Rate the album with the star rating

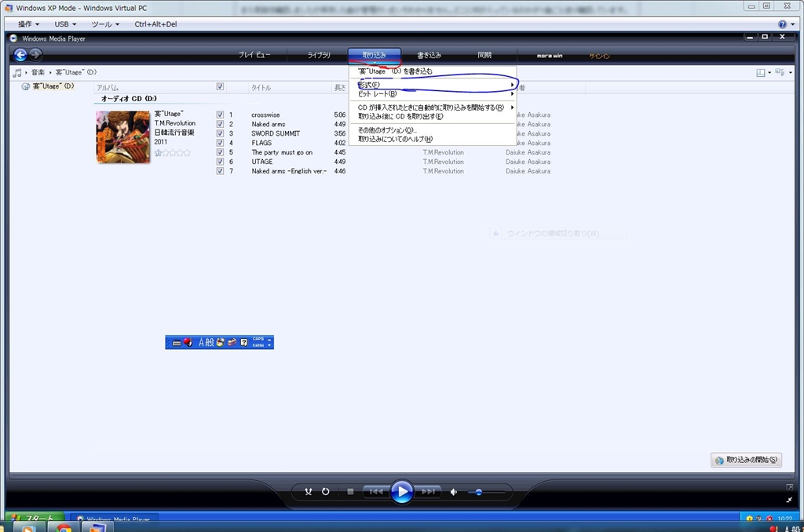click(173, 153)
